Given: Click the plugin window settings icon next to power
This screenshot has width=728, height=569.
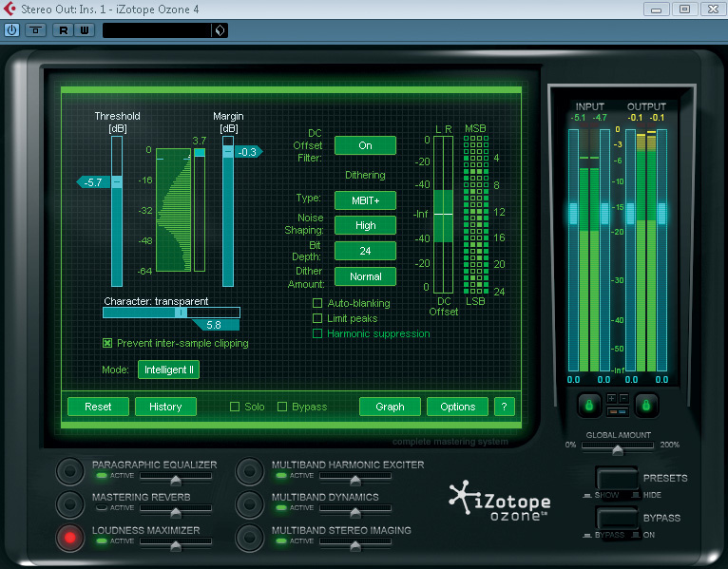Looking at the screenshot, I should tap(35, 30).
